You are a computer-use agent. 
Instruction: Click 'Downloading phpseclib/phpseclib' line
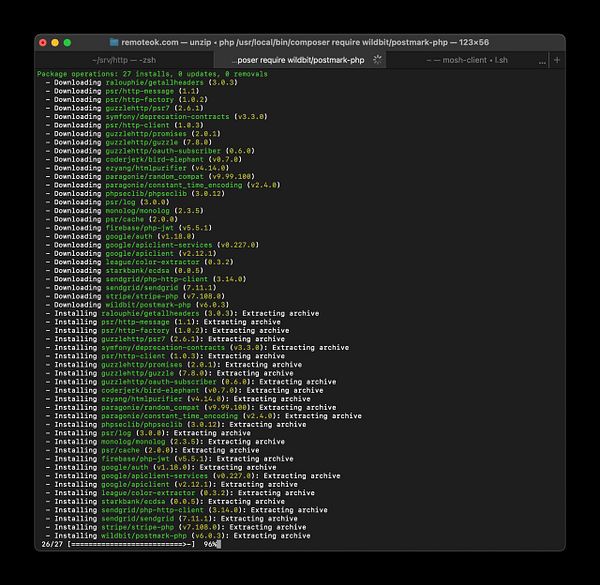(135, 194)
